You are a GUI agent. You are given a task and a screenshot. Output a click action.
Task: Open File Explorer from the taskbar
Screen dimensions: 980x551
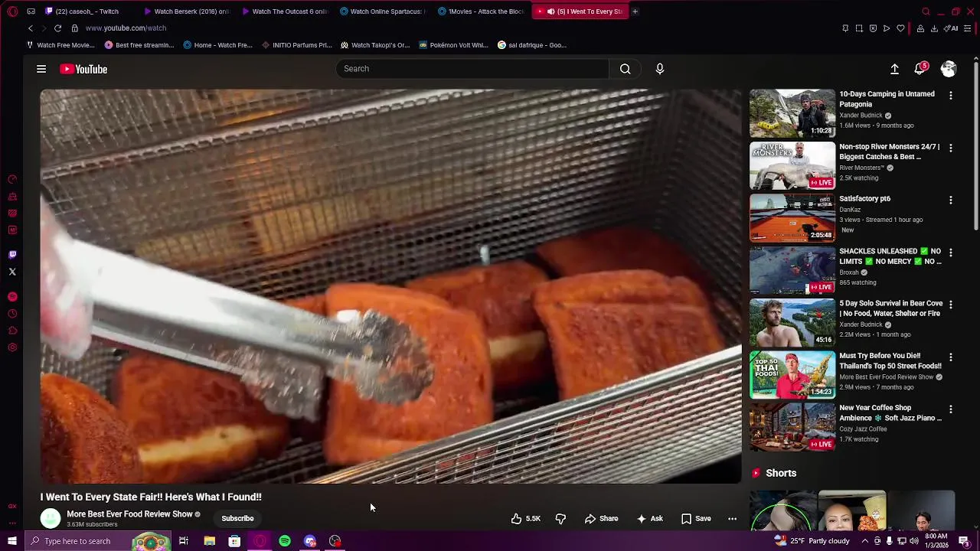[x=209, y=541]
